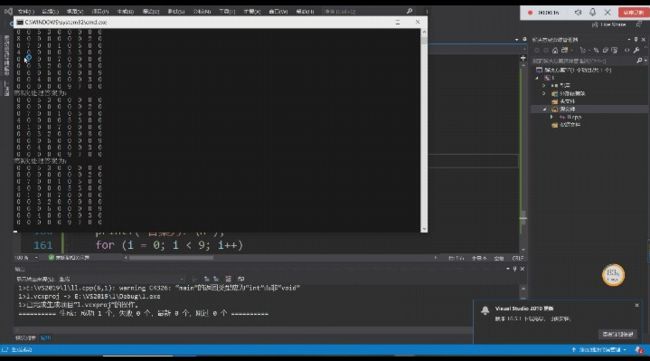Open the 工具 tools menu
This screenshot has width=650, height=361.
coord(227,11)
